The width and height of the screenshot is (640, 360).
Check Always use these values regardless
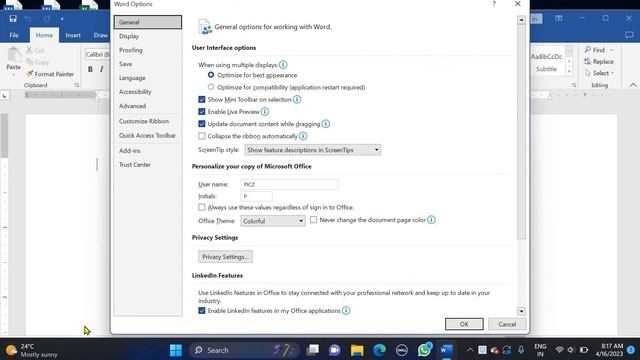point(202,207)
